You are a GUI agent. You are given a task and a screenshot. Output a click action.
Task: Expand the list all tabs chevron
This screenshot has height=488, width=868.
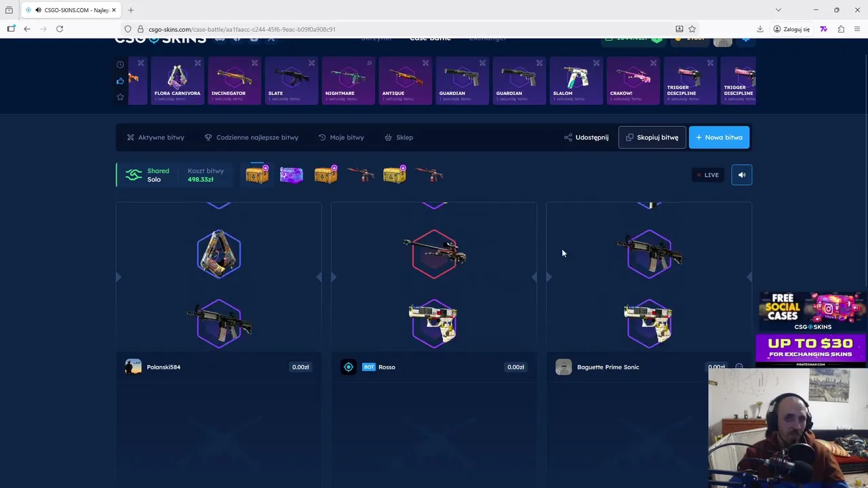pos(778,10)
